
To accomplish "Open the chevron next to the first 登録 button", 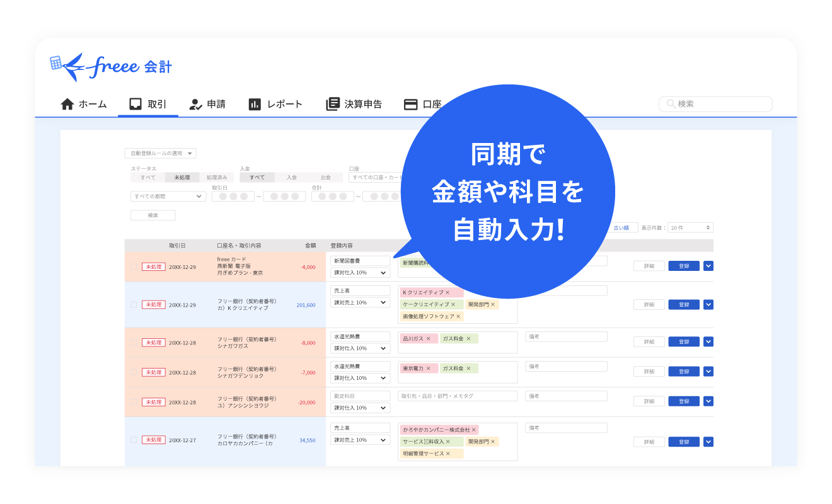I will [708, 265].
